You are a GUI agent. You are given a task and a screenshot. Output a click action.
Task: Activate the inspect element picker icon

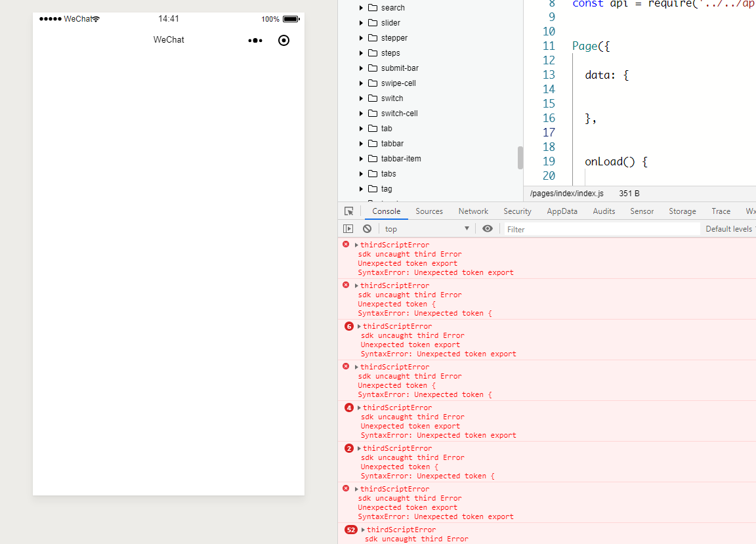349,211
